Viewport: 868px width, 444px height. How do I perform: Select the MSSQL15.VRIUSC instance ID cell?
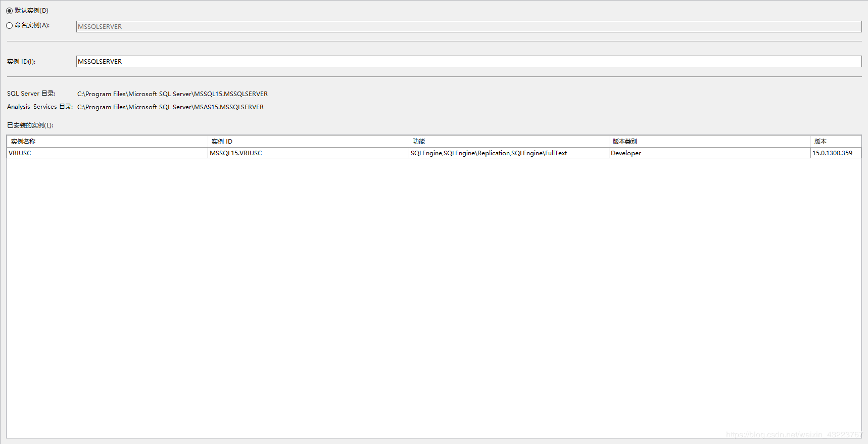(308, 153)
